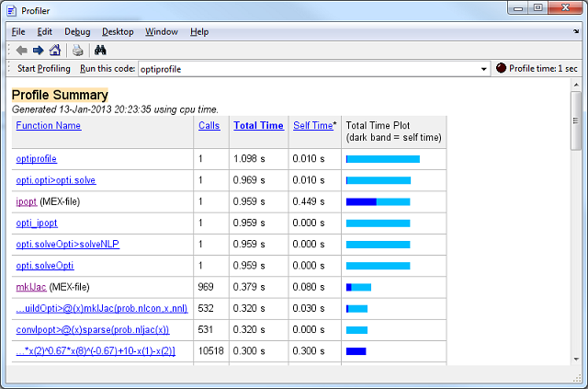
Task: Click the time plot bar for ipopt
Action: tap(378, 202)
